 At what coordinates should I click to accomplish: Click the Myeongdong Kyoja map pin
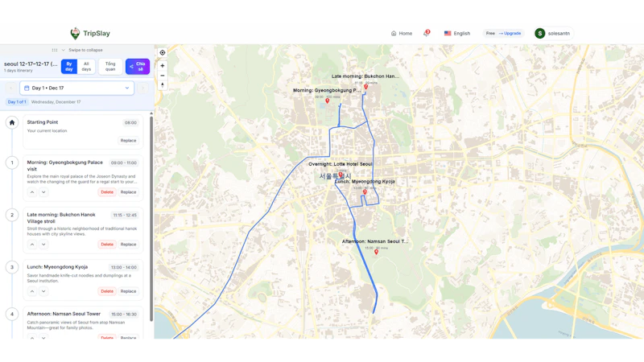click(365, 191)
